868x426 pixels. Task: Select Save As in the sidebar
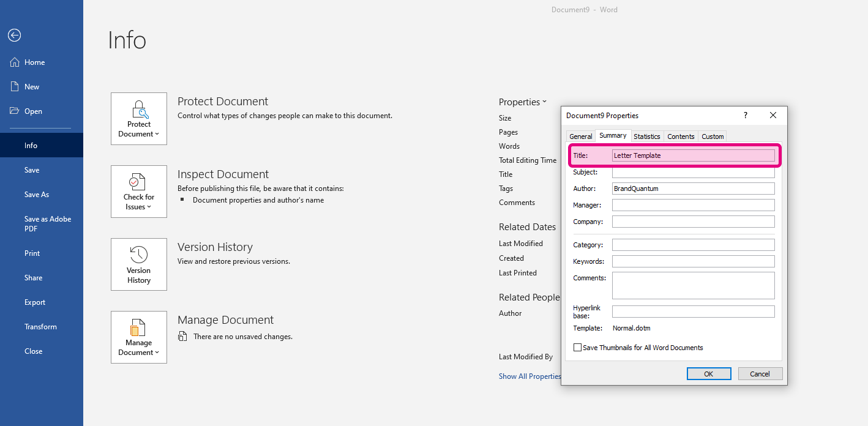pos(37,195)
